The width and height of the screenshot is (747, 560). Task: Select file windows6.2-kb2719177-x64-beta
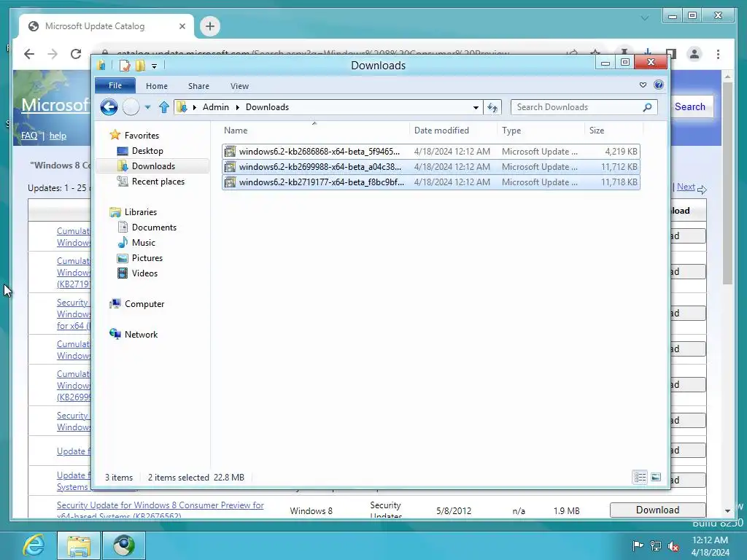coord(430,182)
